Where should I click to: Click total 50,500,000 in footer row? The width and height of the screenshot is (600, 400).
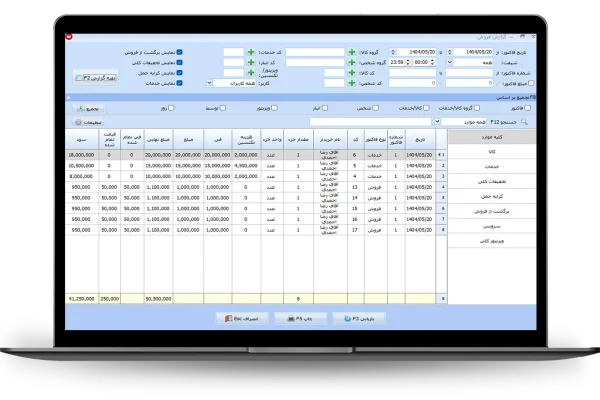(x=158, y=299)
